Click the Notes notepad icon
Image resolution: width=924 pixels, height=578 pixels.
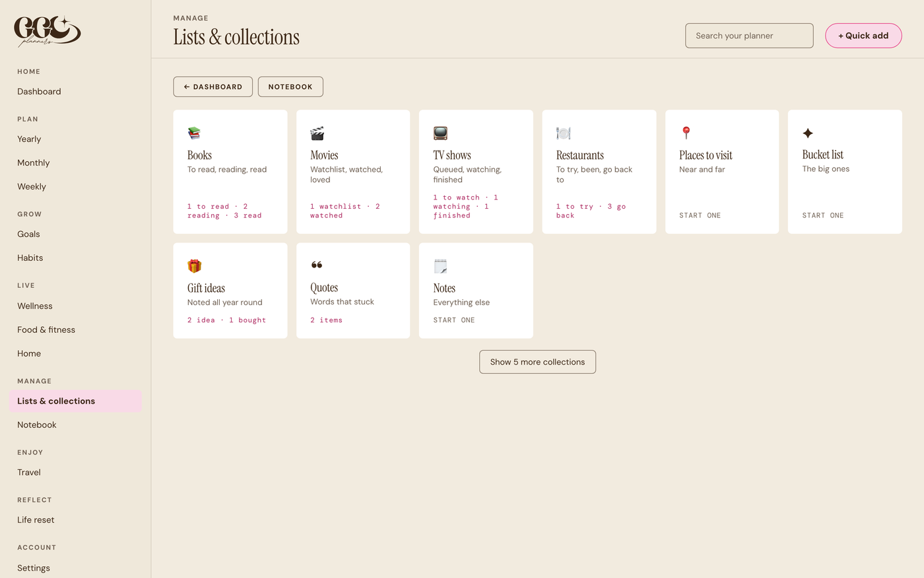point(440,266)
